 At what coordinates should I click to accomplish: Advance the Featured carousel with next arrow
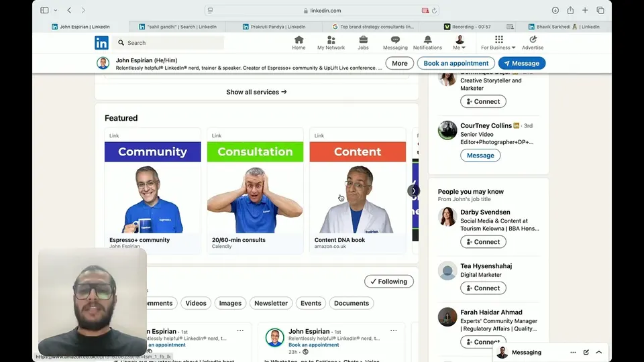[414, 191]
